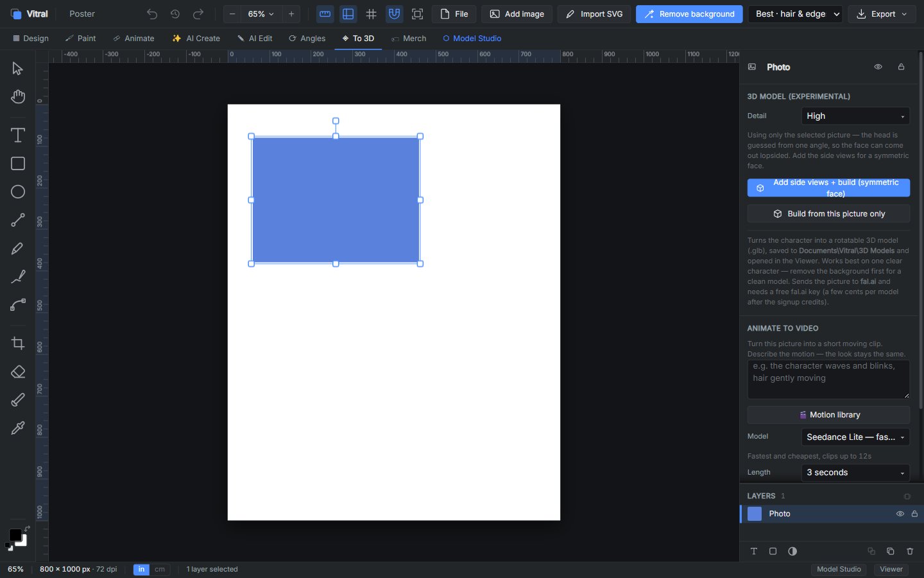Screen dimensions: 924x578
Task: Open the Motion library
Action: pyautogui.click(x=828, y=415)
